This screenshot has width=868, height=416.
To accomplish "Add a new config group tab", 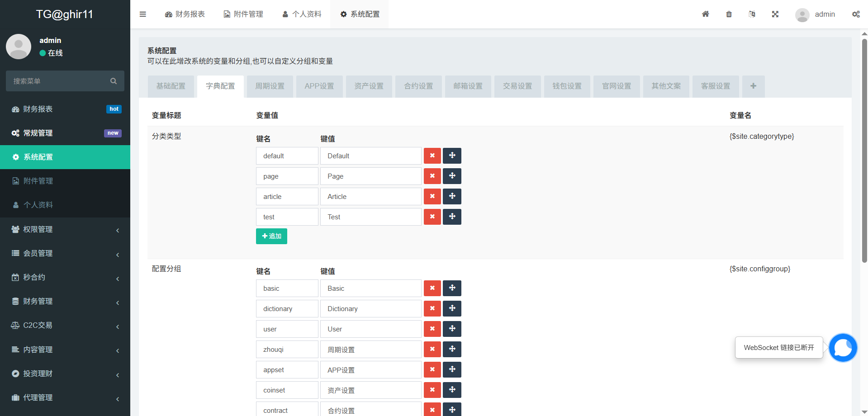I will click(x=753, y=86).
